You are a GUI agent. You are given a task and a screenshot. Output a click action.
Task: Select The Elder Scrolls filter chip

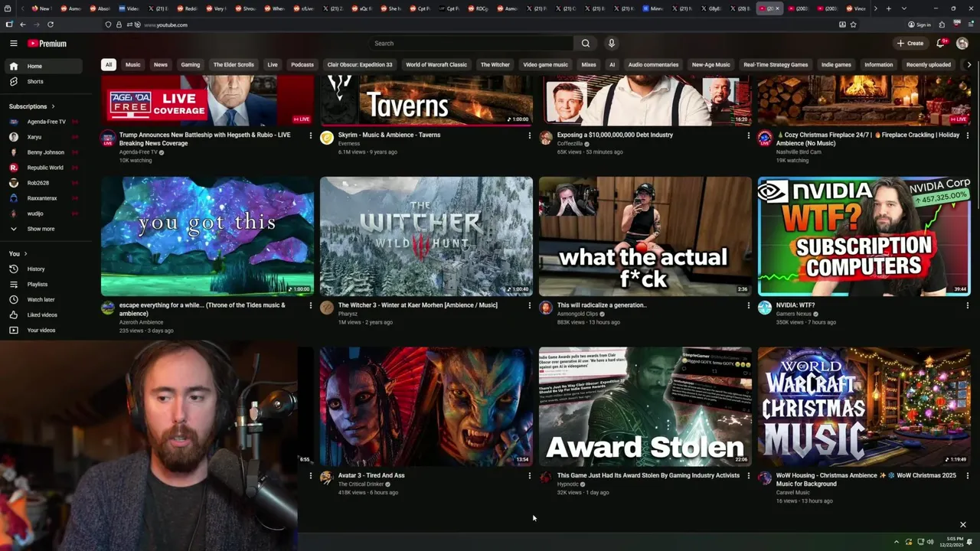(x=234, y=65)
